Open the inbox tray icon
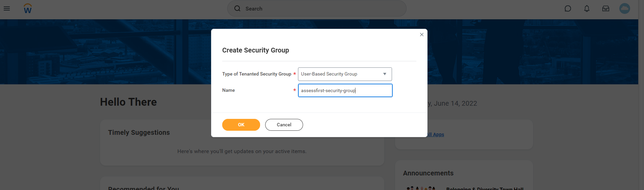 point(606,8)
